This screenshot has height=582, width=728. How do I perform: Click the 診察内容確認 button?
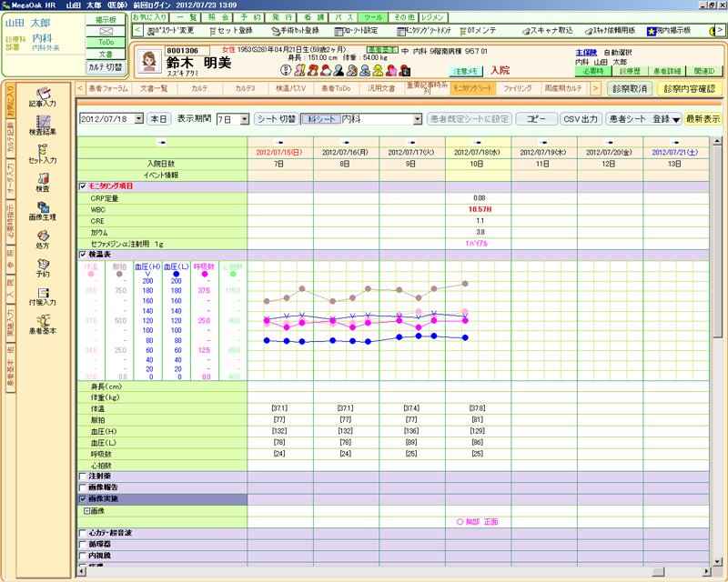click(x=690, y=88)
